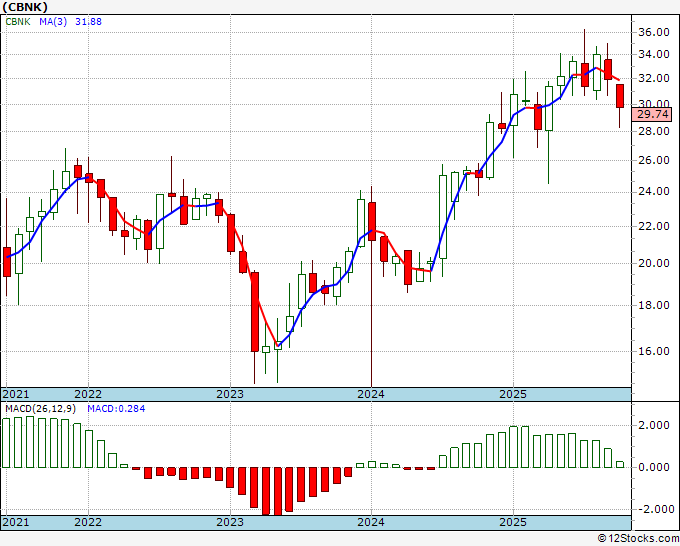Click the 22.00 price axis label
Image resolution: width=680 pixels, height=546 pixels.
coord(654,226)
